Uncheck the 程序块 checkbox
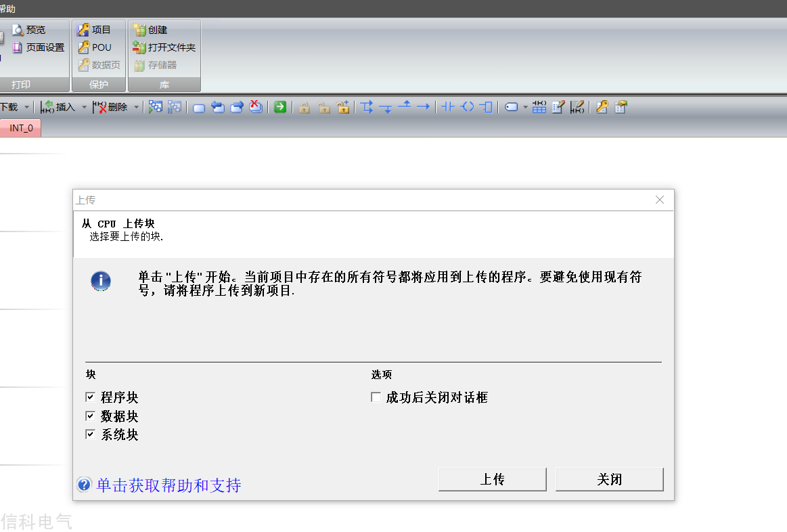787x532 pixels. pos(91,397)
